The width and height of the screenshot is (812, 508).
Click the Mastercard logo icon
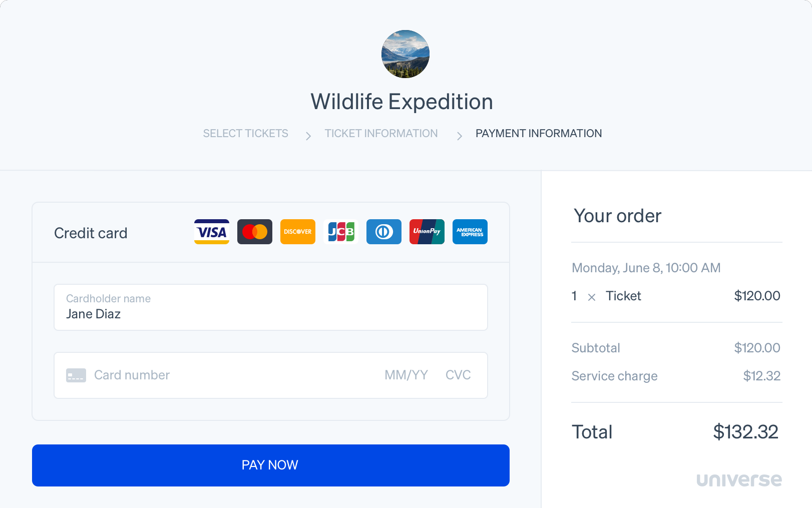(255, 232)
